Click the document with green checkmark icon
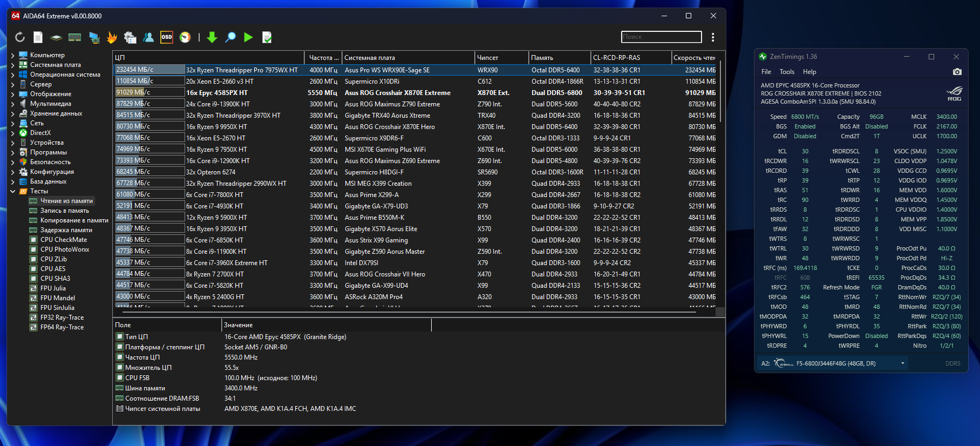Image resolution: width=980 pixels, height=446 pixels. coord(267,37)
